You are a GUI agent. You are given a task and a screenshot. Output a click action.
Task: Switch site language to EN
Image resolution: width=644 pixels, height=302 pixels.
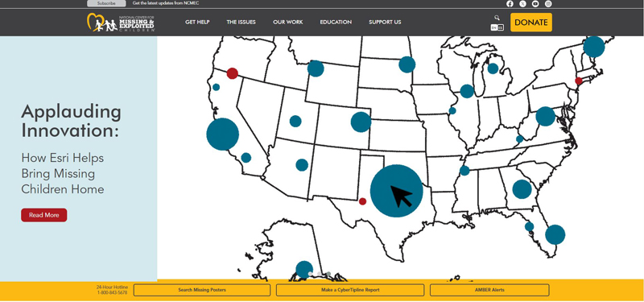coord(493,27)
